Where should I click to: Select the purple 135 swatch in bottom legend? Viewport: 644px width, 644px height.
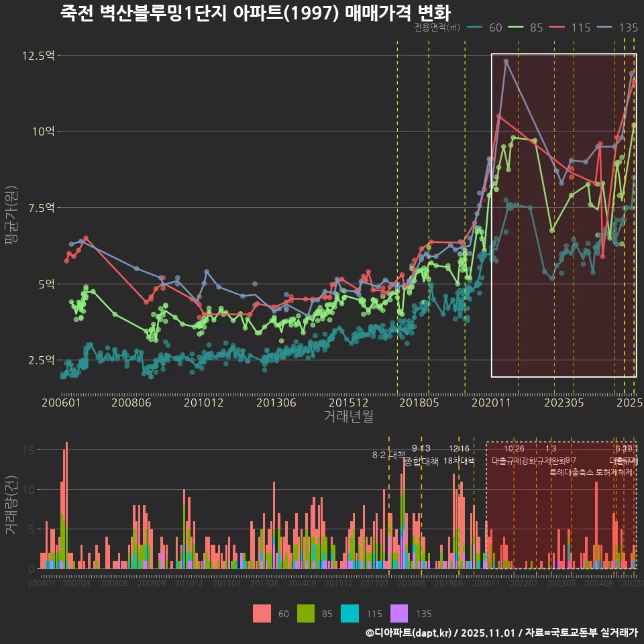point(399,613)
